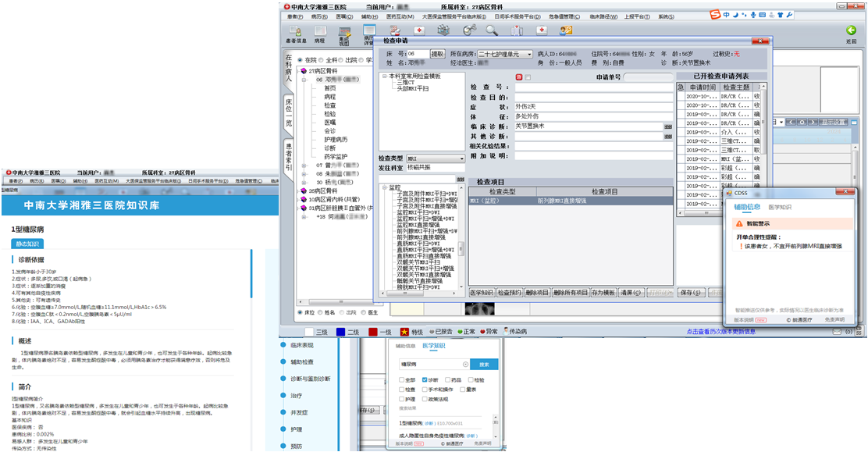Open the 所在病房 dropdown
Viewport: 868px width, 452px height.
tap(528, 55)
